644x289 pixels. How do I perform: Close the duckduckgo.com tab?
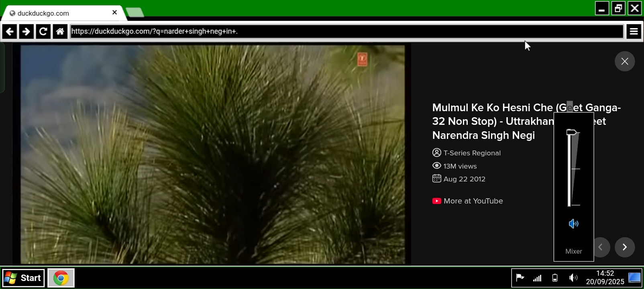coord(114,12)
